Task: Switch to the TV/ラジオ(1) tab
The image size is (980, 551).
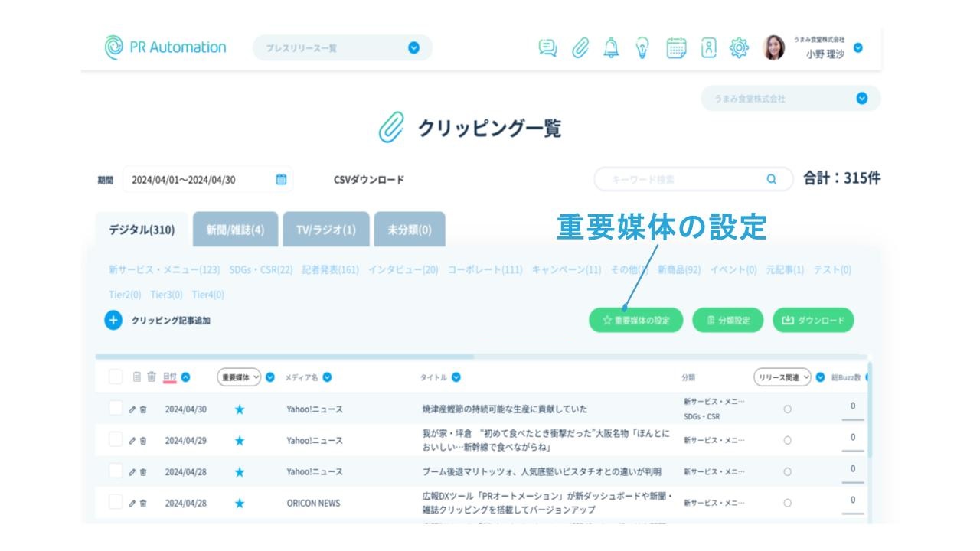Action: tap(325, 230)
